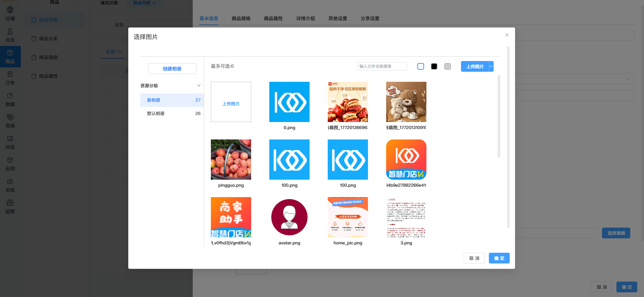This screenshot has width=644, height=297.
Task: Select the orange 智慧门店 logo thumbnail
Action: [406, 160]
